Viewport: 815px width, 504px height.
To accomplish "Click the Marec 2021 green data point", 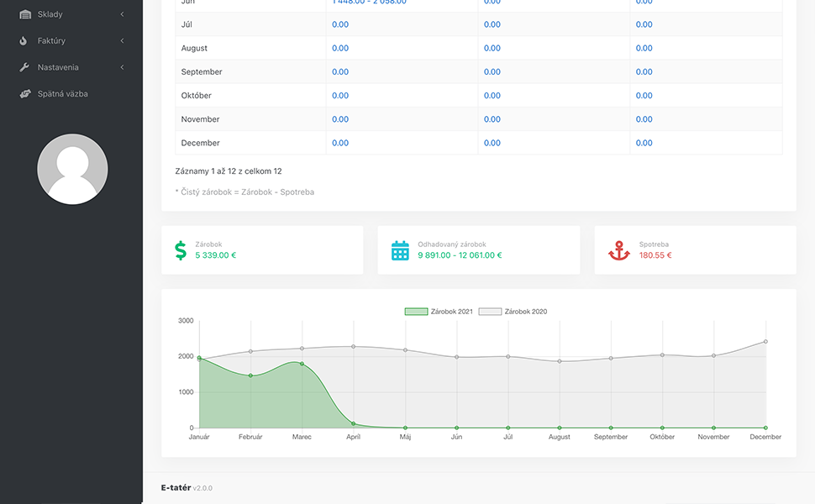I will (302, 364).
